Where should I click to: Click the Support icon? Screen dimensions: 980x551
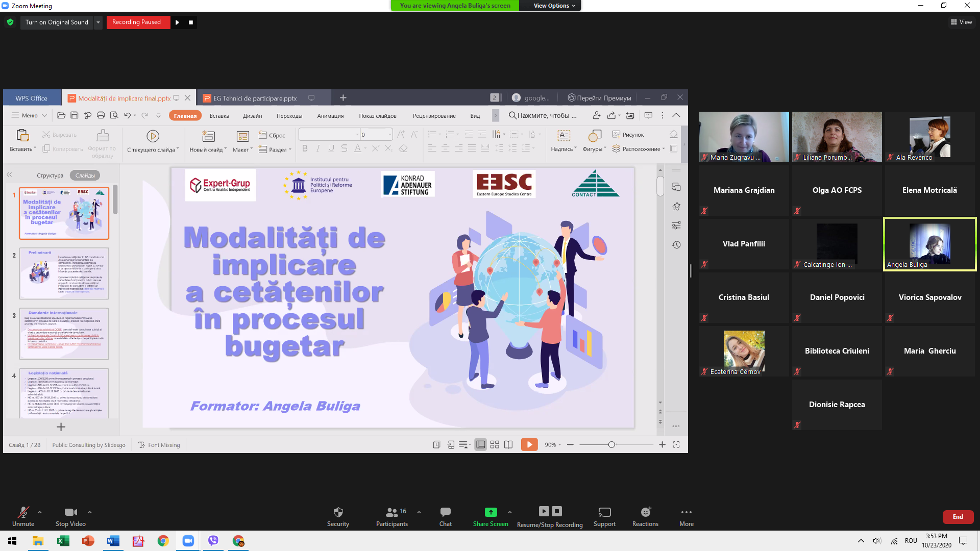604,512
